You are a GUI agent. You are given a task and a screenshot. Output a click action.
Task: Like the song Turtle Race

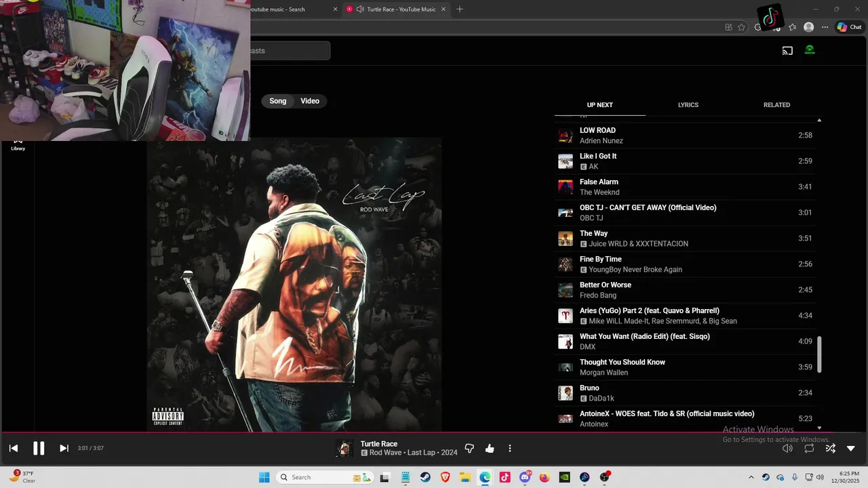pos(490,449)
